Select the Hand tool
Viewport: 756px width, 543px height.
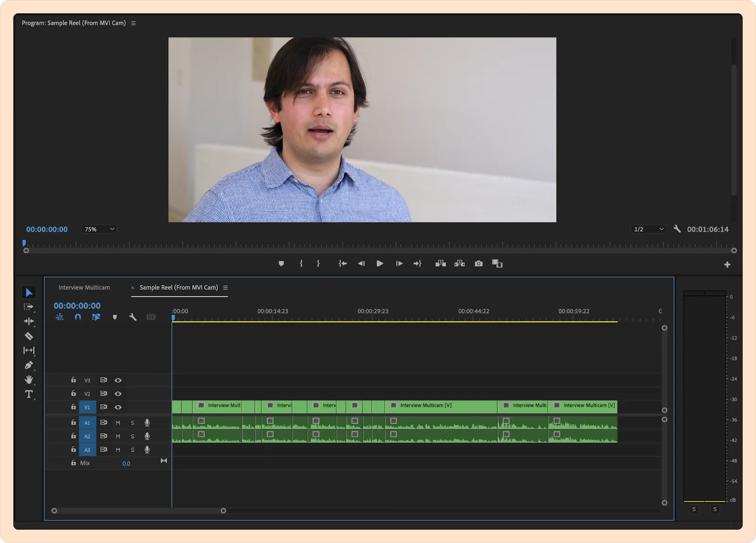click(x=29, y=379)
